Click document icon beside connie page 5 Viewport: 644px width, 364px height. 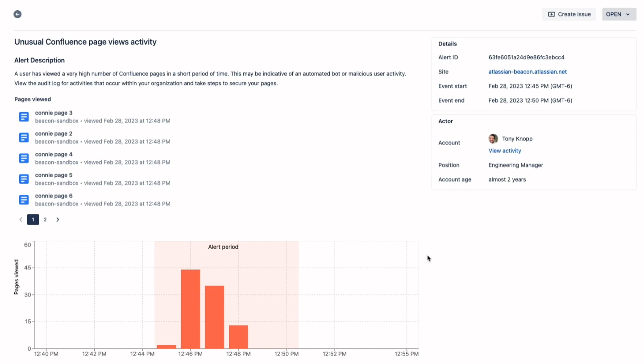(24, 179)
